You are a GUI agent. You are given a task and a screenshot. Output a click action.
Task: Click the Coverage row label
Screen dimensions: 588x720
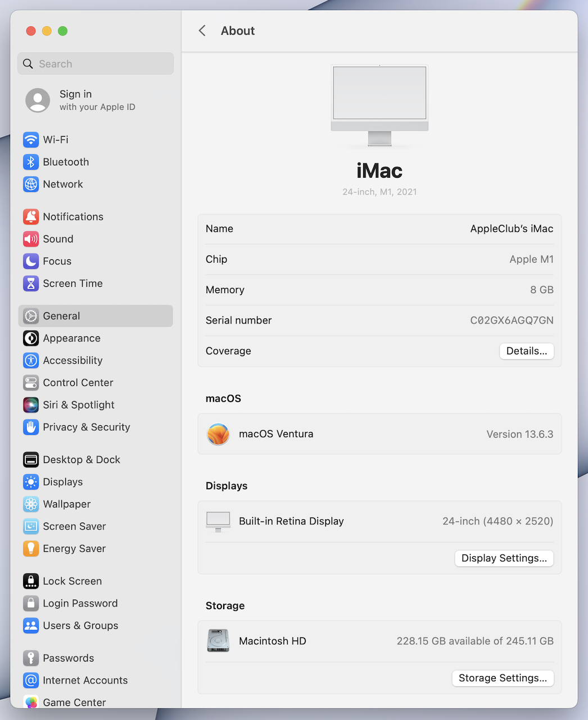point(228,351)
